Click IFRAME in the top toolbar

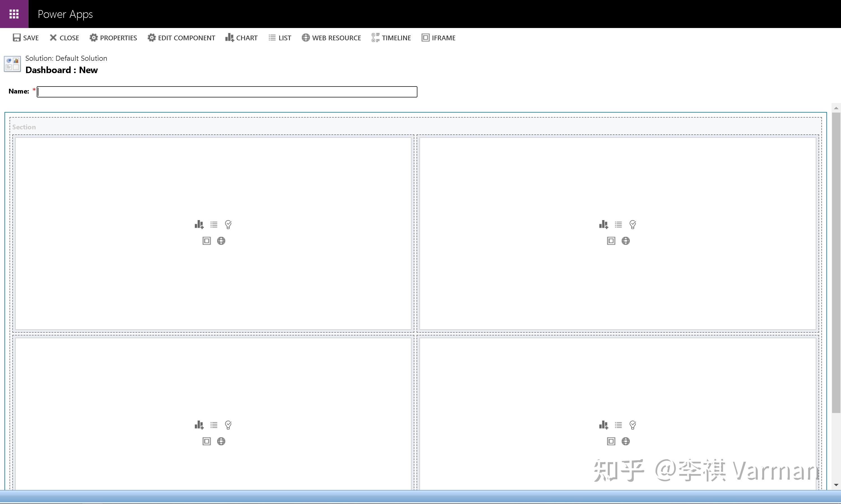pos(438,38)
